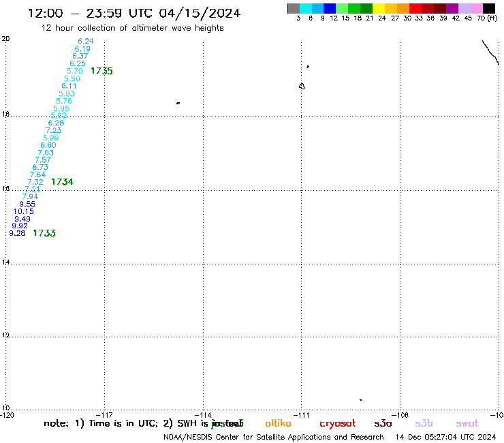Click the 7.23 wave height value
The width and height of the screenshot is (504, 443).
pos(53,130)
